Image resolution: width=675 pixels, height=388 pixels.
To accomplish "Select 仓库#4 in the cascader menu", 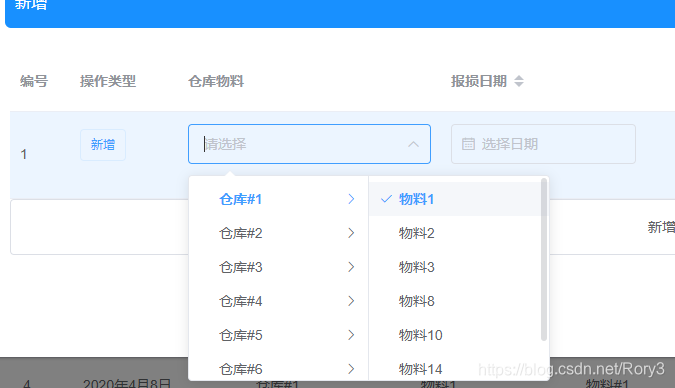I will pyautogui.click(x=279, y=301).
